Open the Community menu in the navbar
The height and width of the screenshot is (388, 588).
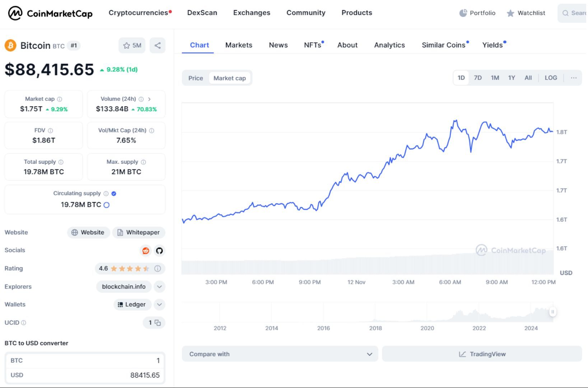click(306, 13)
